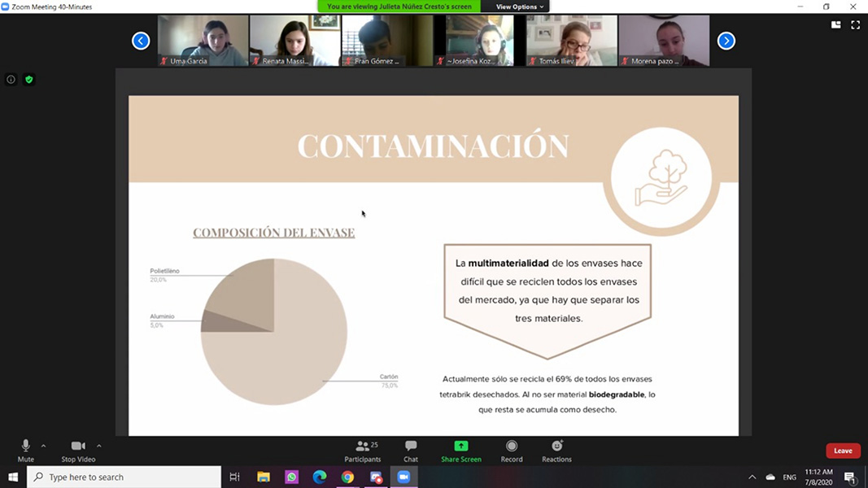Enter full screen mode
The width and height of the screenshot is (868, 488).
click(855, 25)
